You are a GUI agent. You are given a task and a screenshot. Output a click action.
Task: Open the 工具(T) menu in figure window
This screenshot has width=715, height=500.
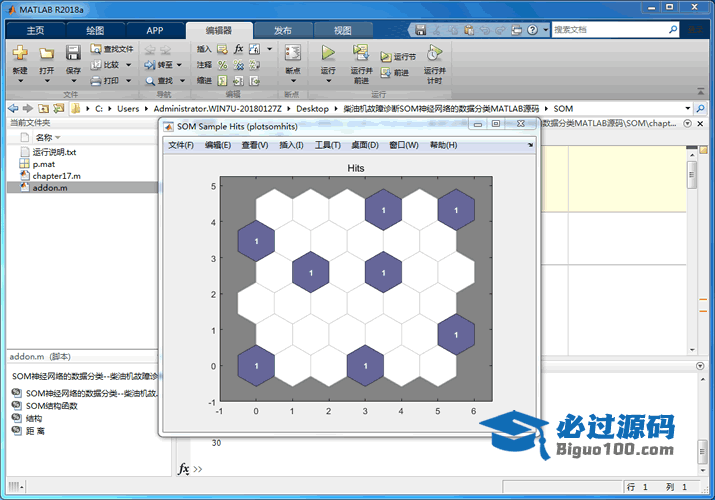pos(327,145)
